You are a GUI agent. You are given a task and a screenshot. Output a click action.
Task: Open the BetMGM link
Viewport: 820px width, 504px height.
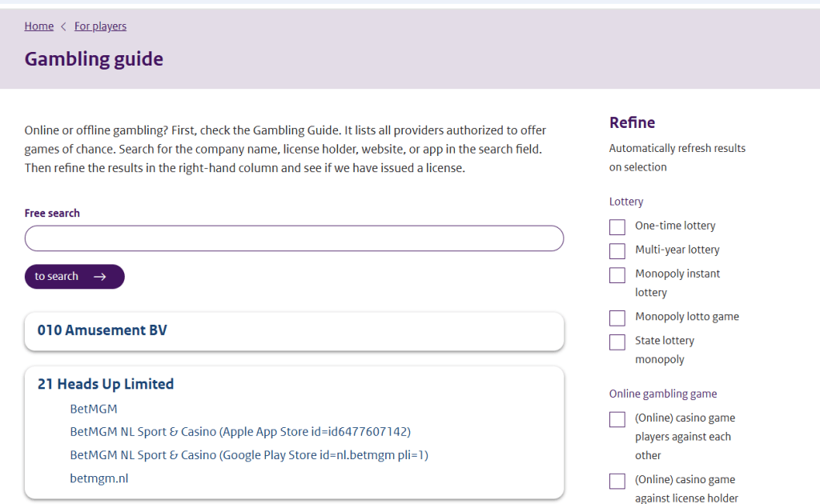pos(93,409)
